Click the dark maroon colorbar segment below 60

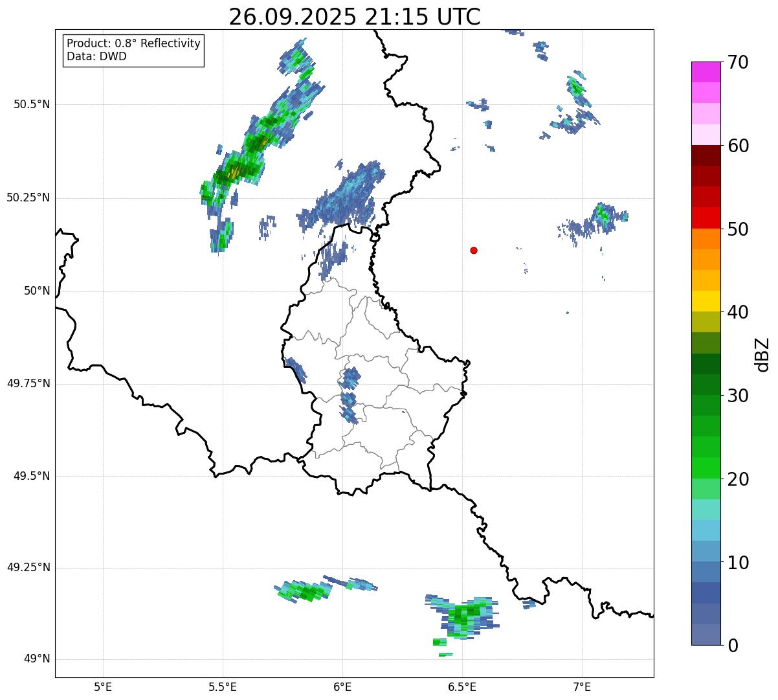tap(706, 155)
